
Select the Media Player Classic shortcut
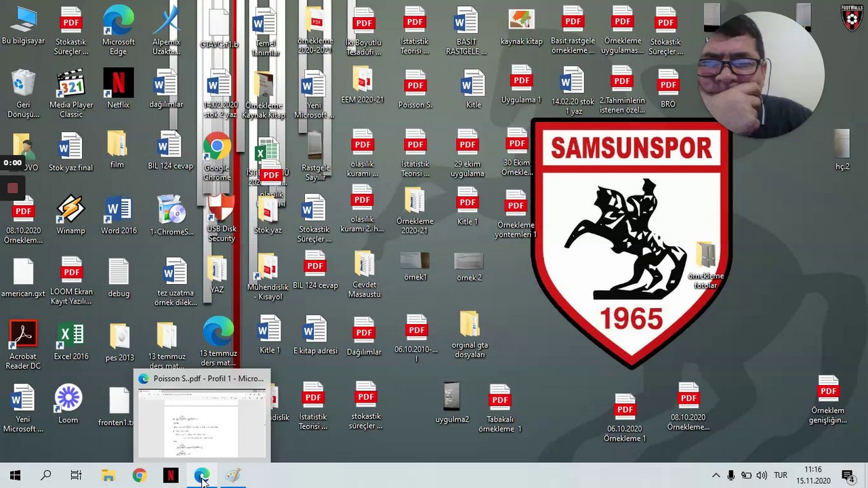(x=71, y=93)
